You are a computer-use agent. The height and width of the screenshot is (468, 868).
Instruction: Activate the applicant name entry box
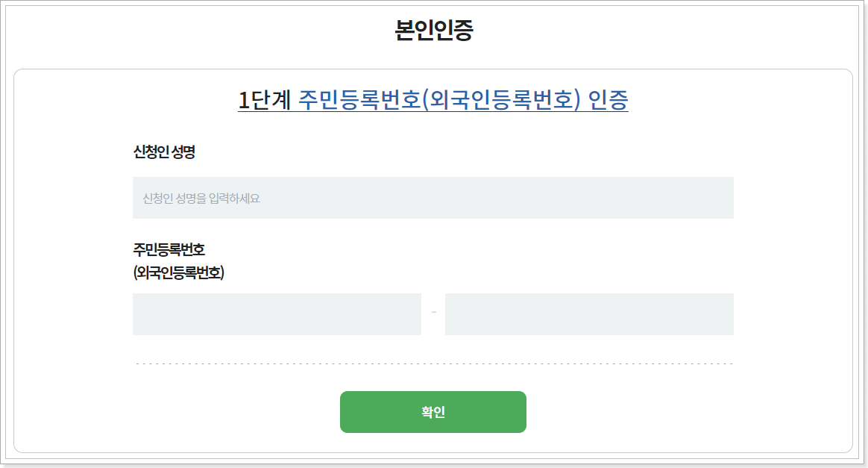click(433, 197)
